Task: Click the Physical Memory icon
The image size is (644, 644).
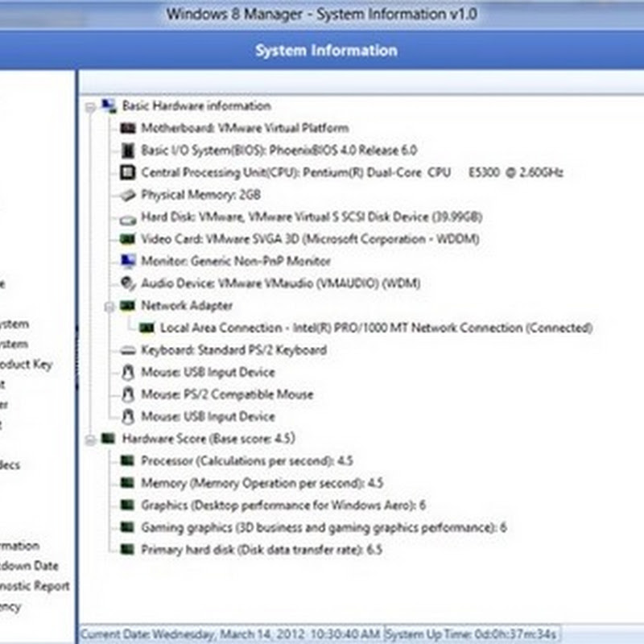Action: coord(127,195)
